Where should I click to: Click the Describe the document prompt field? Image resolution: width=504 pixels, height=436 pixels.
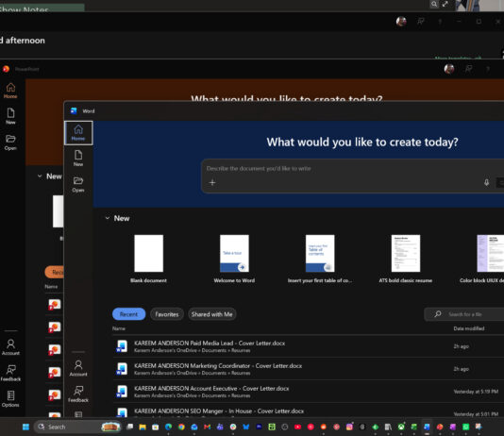tap(352, 176)
